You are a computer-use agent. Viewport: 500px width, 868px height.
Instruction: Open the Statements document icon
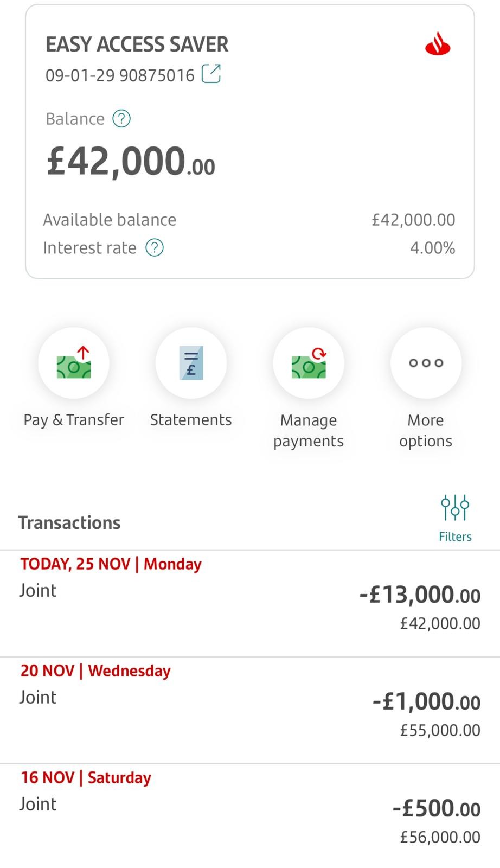pyautogui.click(x=191, y=363)
